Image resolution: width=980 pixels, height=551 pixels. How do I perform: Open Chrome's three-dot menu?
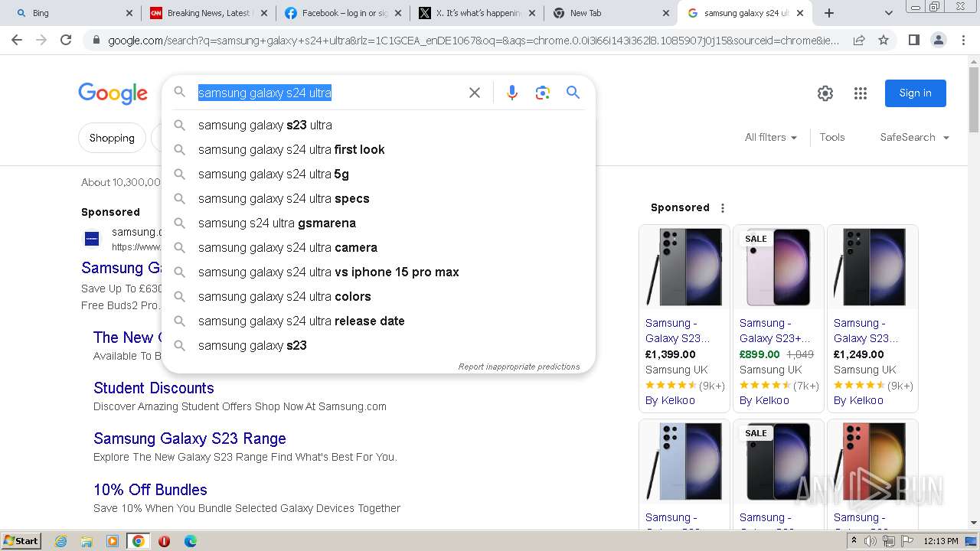pos(963,40)
